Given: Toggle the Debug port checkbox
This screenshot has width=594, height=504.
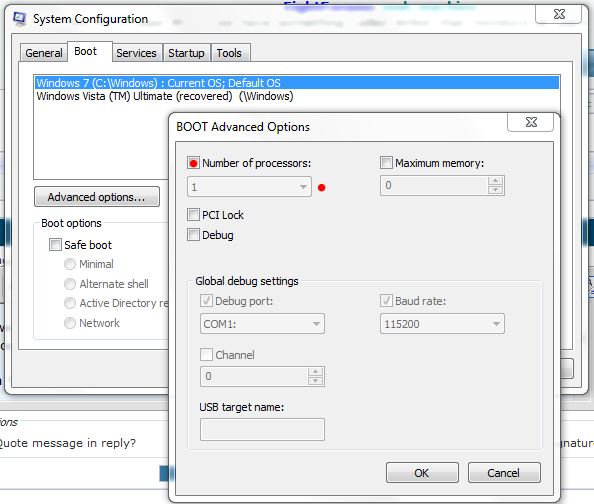Looking at the screenshot, I should (206, 301).
